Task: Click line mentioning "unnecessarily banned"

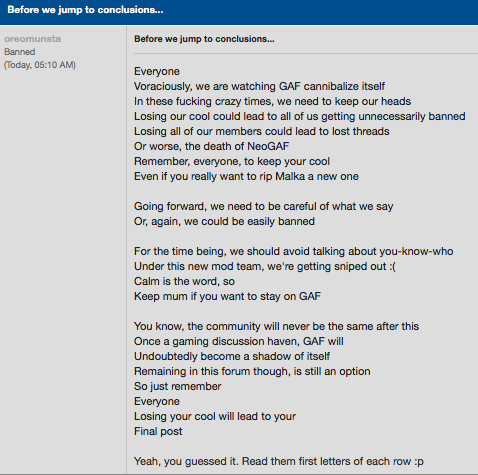Action: point(300,116)
